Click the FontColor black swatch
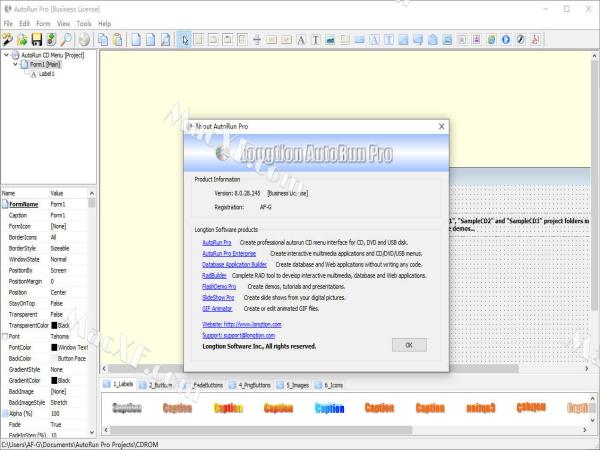 click(54, 347)
